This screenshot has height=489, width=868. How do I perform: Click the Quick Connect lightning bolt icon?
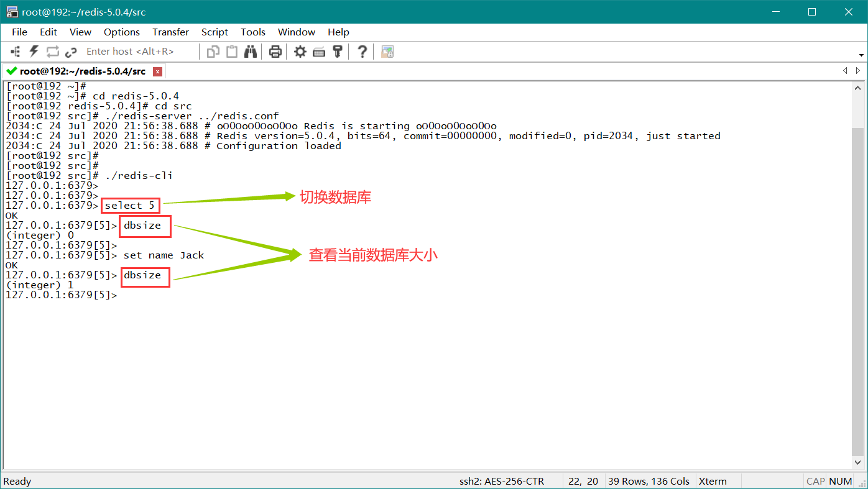coord(34,52)
